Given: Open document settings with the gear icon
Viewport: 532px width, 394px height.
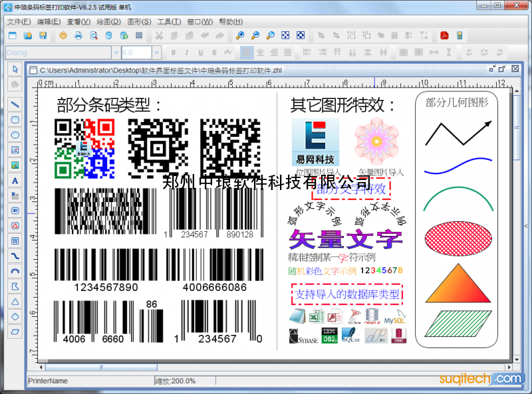Looking at the screenshot, I should tap(63, 35).
